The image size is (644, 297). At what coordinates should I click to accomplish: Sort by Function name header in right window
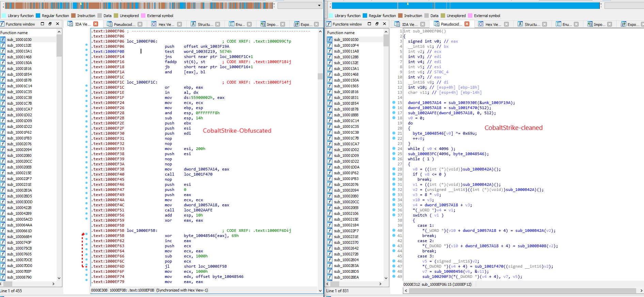355,33
